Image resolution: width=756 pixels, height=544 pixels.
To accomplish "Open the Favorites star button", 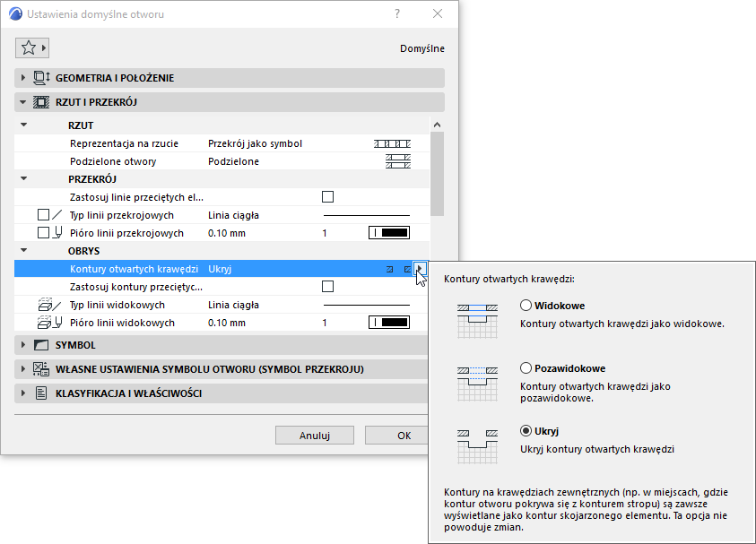I will (x=31, y=47).
